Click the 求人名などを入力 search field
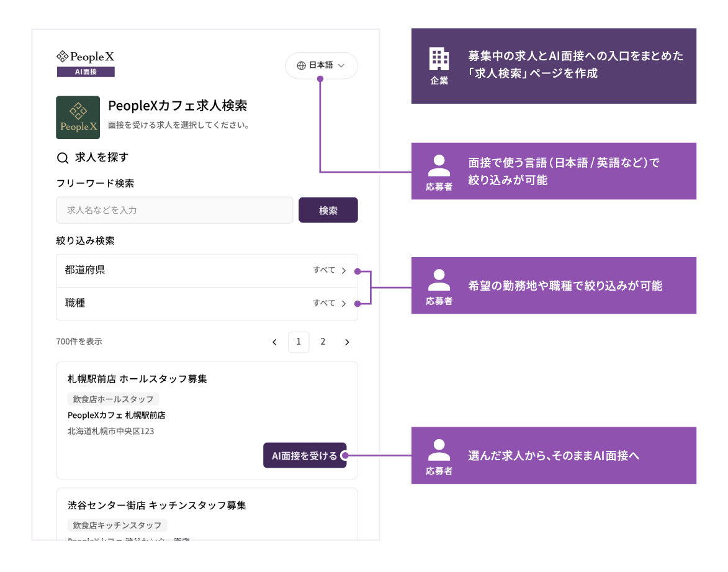 [174, 210]
